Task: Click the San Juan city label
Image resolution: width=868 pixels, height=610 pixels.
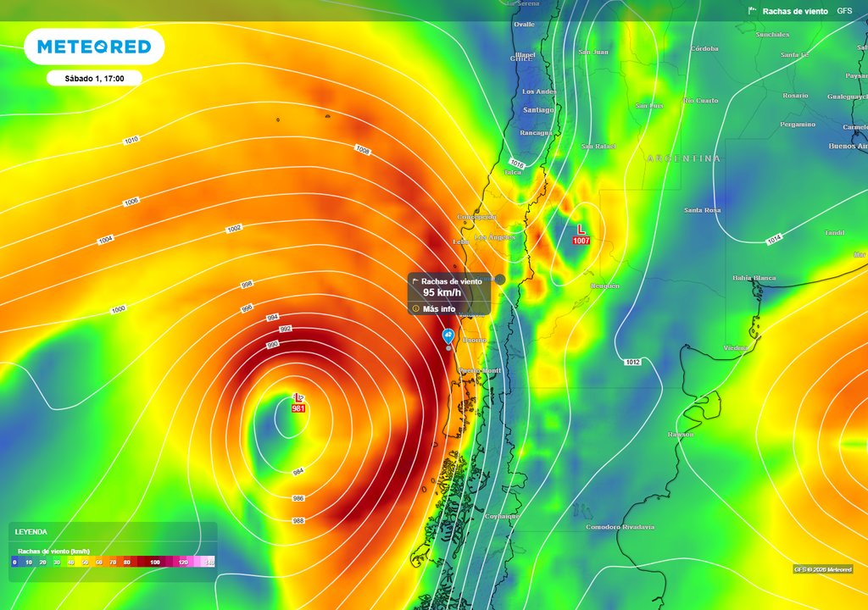Action: (x=593, y=52)
